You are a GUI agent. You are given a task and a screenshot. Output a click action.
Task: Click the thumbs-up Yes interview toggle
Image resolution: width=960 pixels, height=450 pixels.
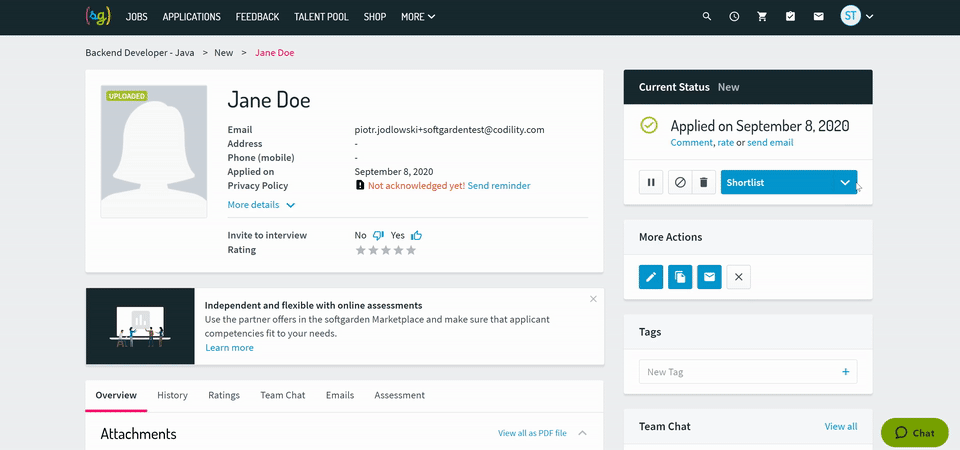point(416,236)
